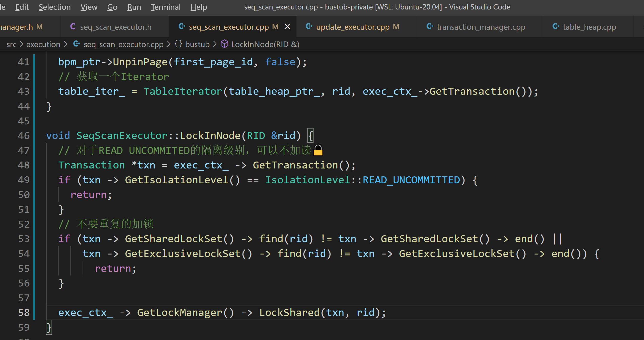Open the Run menu
This screenshot has height=340, width=644.
pyautogui.click(x=134, y=7)
